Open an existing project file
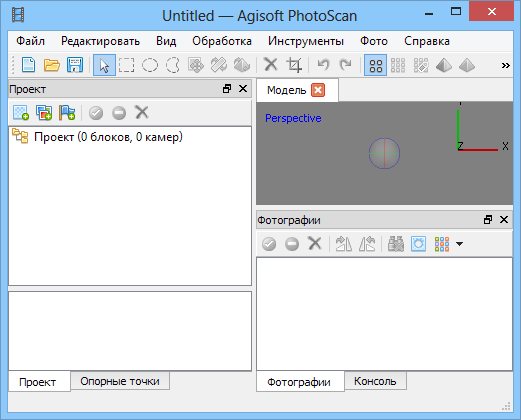Image resolution: width=521 pixels, height=420 pixels. pos(51,65)
